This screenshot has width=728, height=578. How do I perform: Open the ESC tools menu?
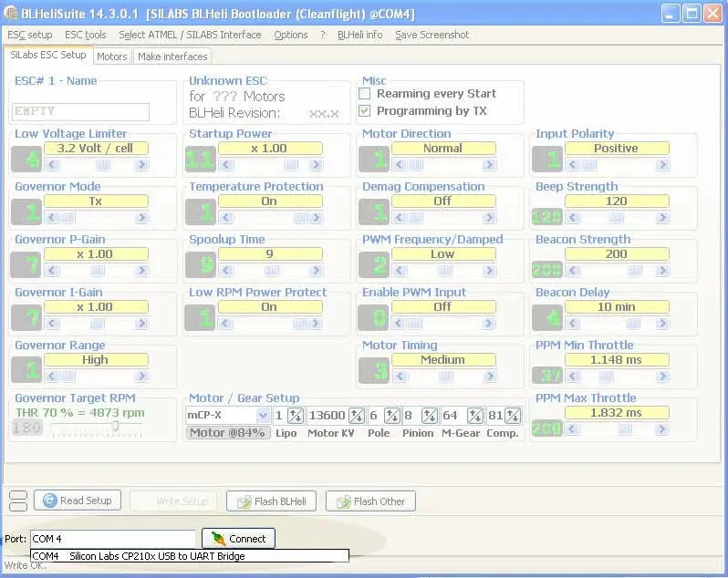[85, 35]
